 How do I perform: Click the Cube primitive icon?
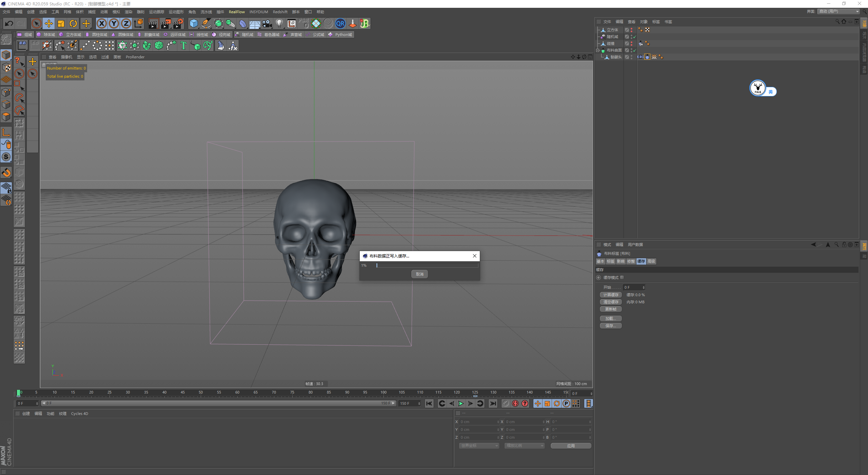(194, 23)
